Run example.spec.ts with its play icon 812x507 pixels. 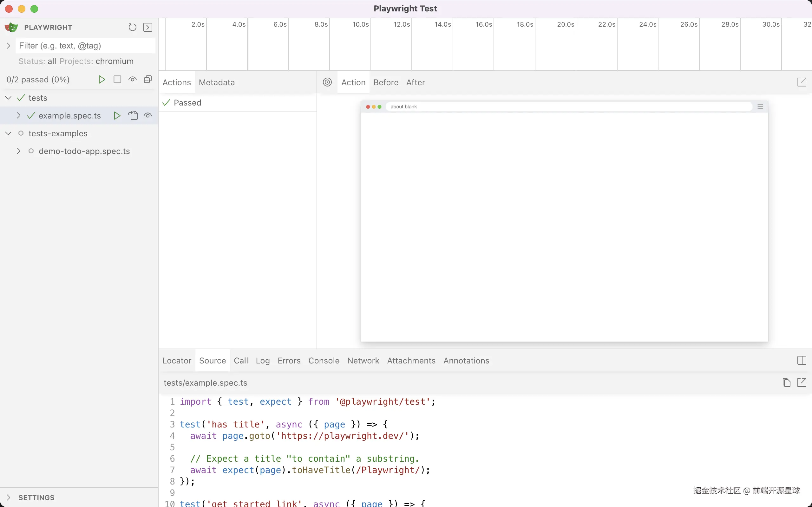(x=117, y=116)
